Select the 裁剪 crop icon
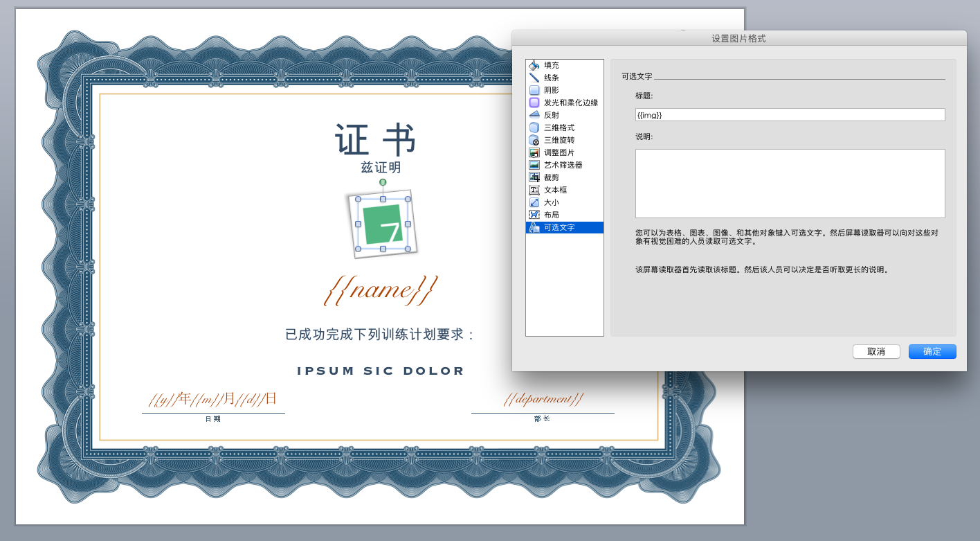 pyautogui.click(x=534, y=177)
